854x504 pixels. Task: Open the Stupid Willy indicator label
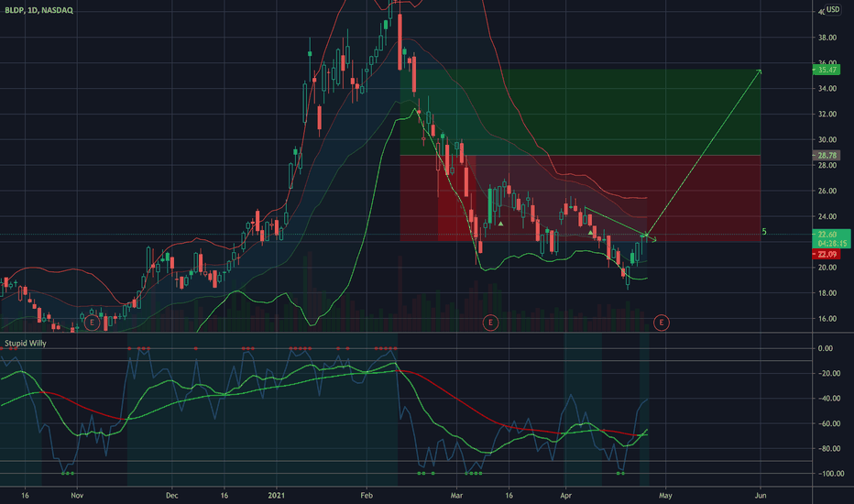coord(26,344)
